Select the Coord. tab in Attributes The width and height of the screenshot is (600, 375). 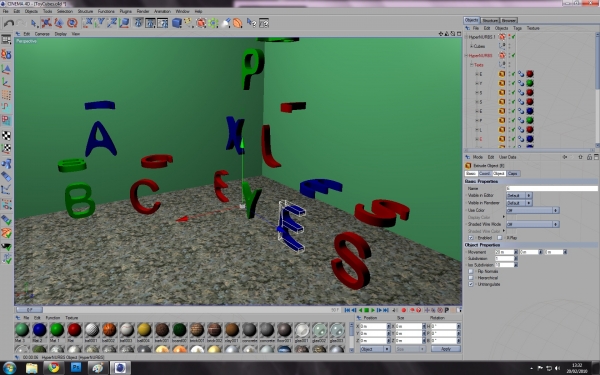(484, 173)
